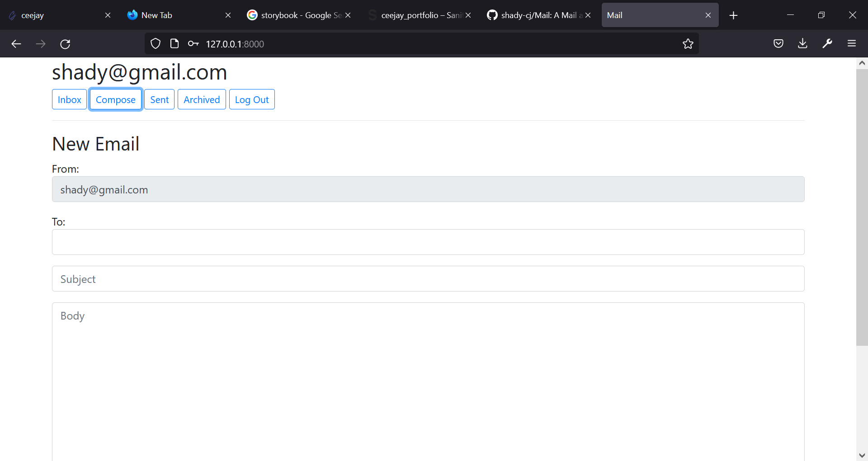Image resolution: width=868 pixels, height=461 pixels.
Task: Close the ceejay tab
Action: tap(108, 15)
